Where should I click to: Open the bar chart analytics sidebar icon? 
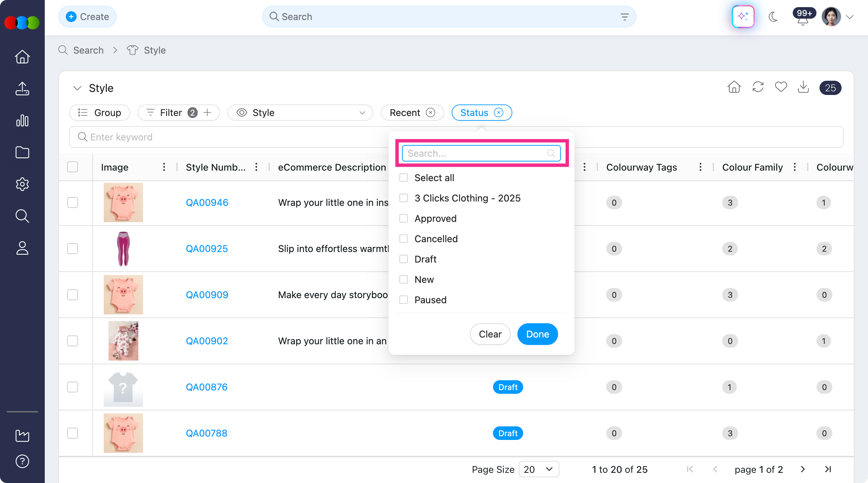22,120
